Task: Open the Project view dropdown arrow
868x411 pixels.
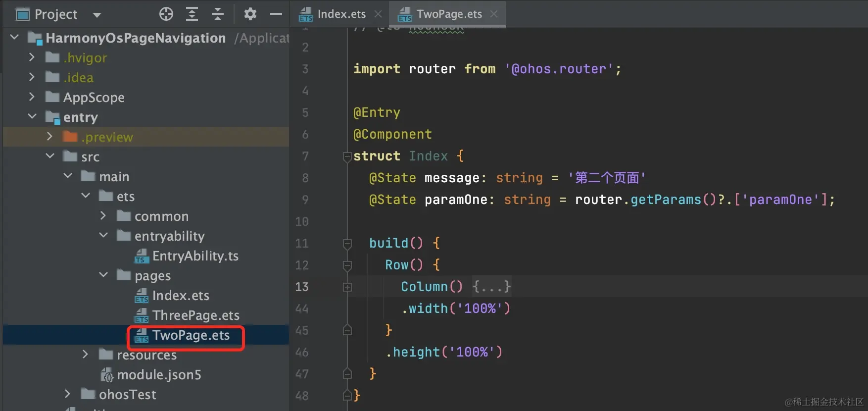Action: [97, 15]
